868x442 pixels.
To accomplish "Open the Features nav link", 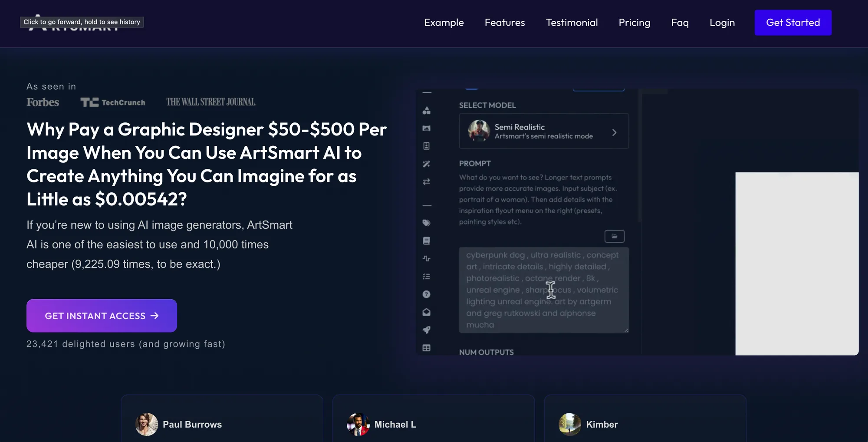I will pyautogui.click(x=505, y=23).
